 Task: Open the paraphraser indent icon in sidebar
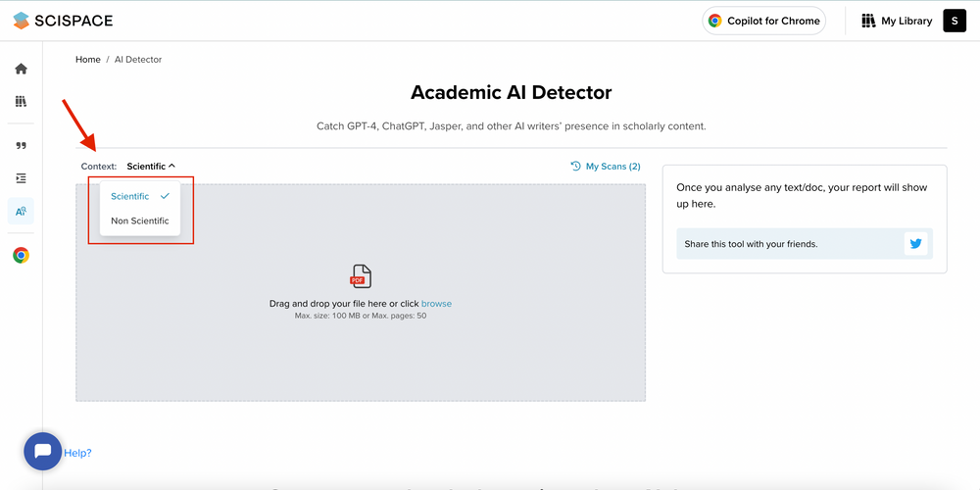(22, 178)
